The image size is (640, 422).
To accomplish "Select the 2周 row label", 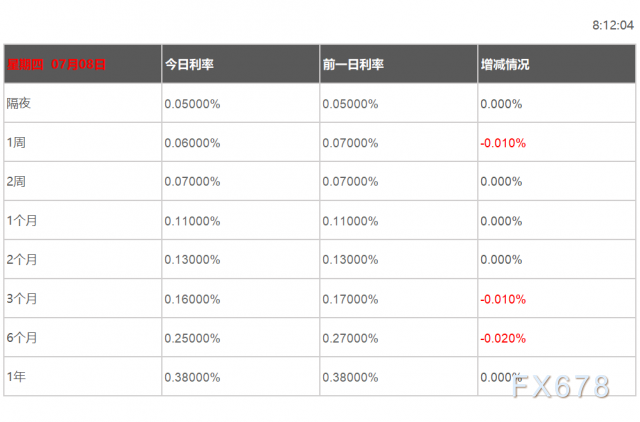I will click(x=16, y=181).
